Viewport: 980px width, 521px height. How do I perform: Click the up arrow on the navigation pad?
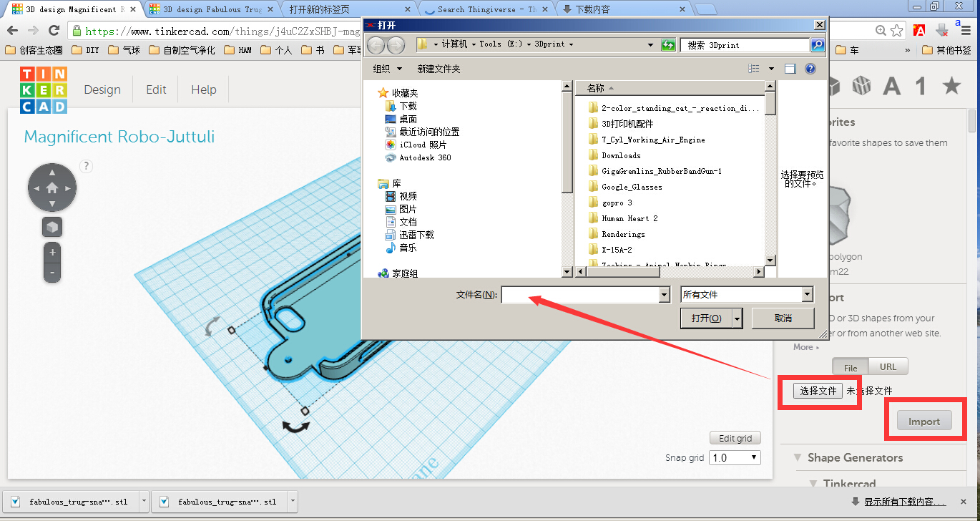coord(52,172)
